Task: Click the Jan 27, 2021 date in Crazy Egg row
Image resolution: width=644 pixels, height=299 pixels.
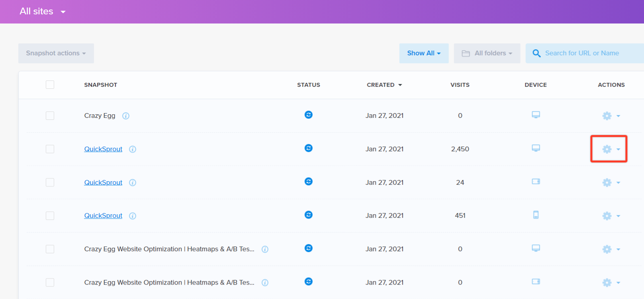Action: (385, 116)
